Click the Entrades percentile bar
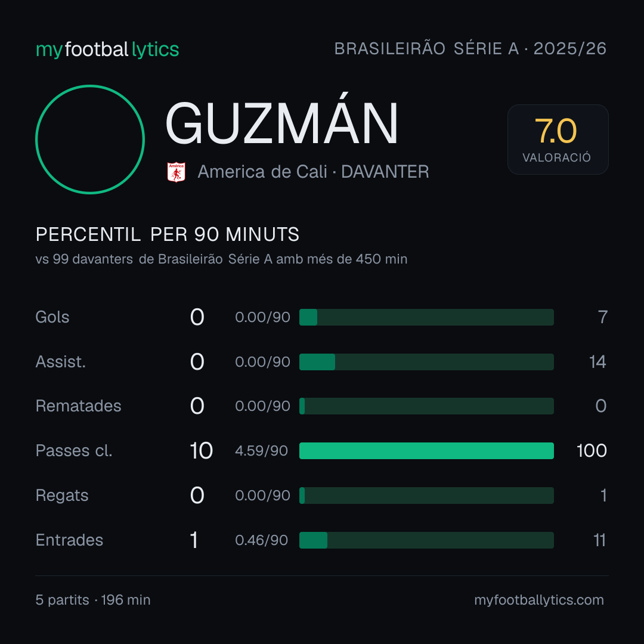 pos(426,540)
